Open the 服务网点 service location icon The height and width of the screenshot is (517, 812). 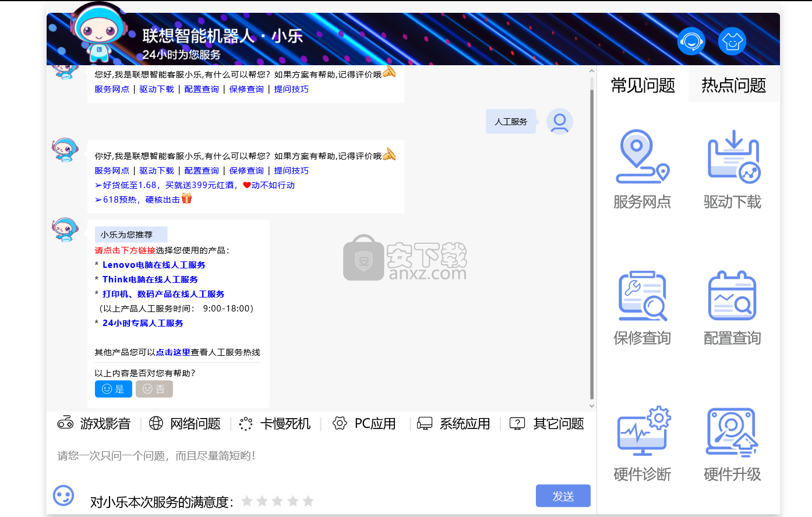click(642, 156)
